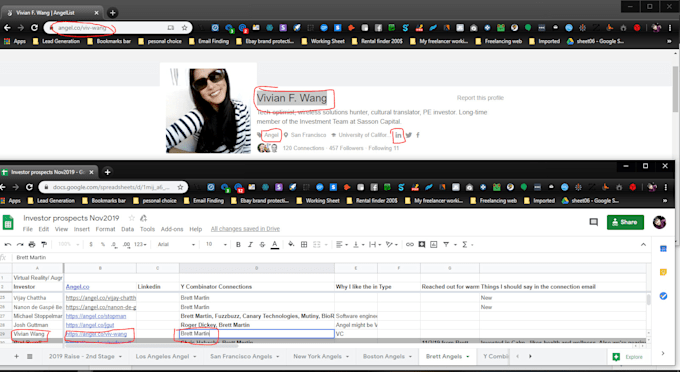Open the zoom 100% dropdown
This screenshot has height=372, width=680.
point(69,245)
